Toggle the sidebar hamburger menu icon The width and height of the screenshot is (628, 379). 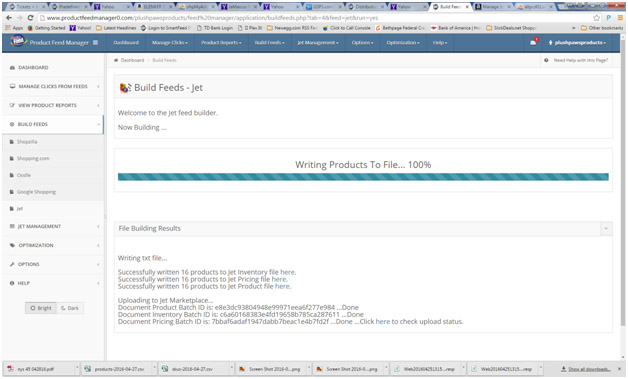tap(95, 42)
